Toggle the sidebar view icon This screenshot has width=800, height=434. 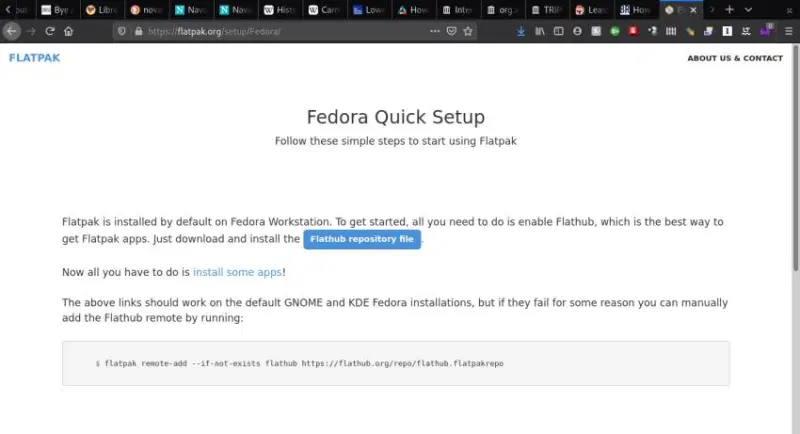pyautogui.click(x=559, y=31)
